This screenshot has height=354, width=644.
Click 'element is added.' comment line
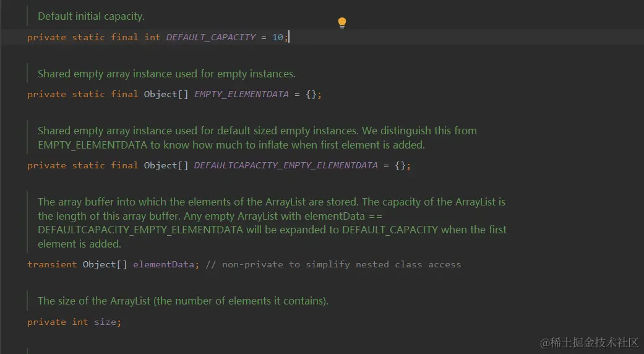79,244
